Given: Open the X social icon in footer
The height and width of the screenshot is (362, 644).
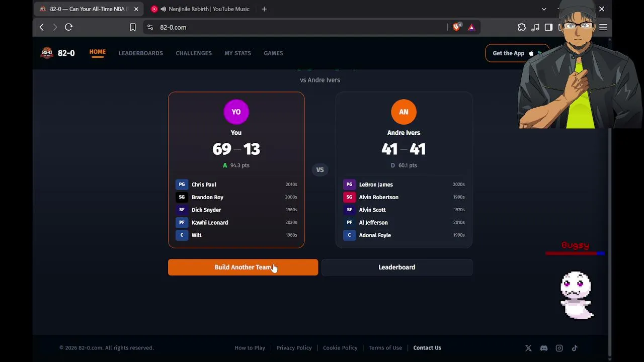Looking at the screenshot, I should pos(528,348).
